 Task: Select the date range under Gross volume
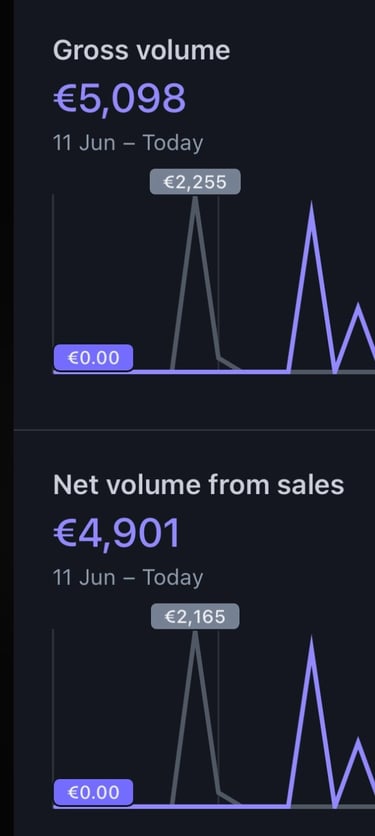pos(128,143)
